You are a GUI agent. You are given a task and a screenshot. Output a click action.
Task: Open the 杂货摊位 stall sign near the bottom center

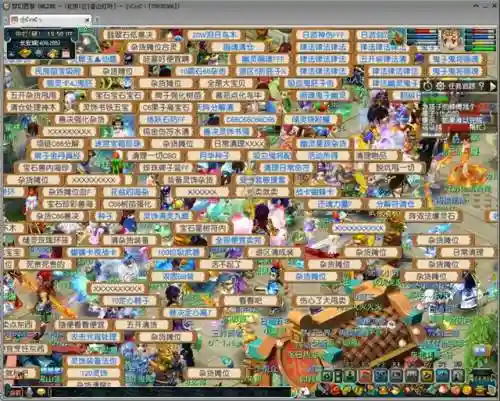[x=215, y=373]
